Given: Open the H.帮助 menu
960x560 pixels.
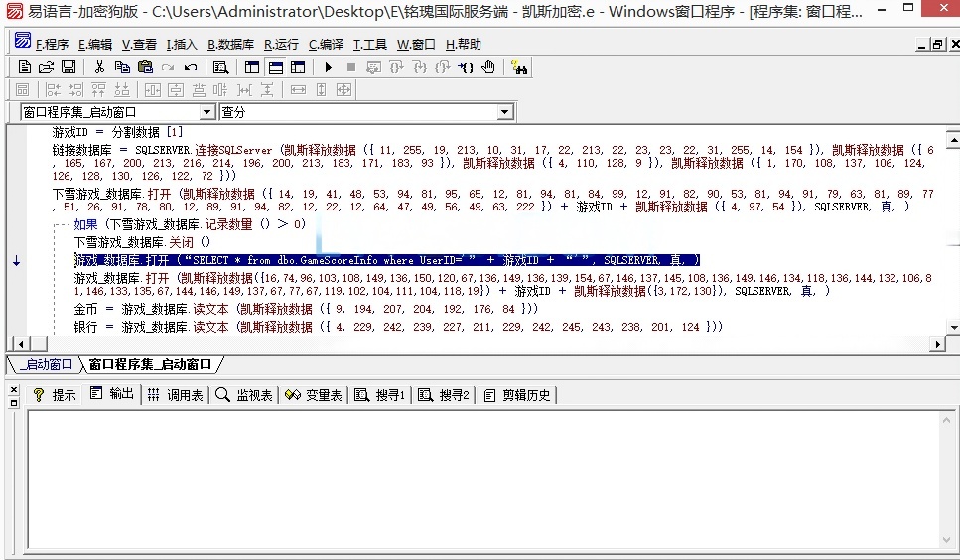Looking at the screenshot, I should tap(463, 44).
